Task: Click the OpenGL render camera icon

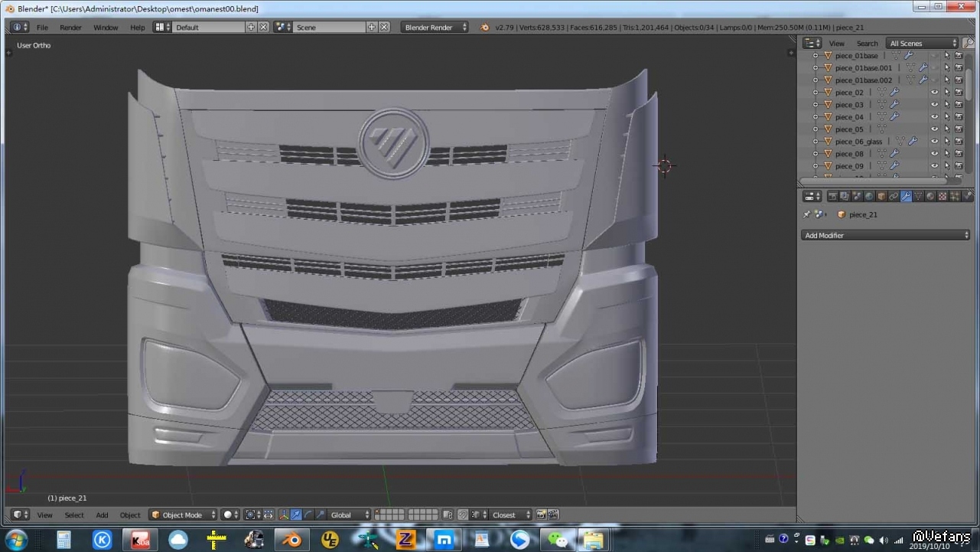Action: (x=541, y=515)
